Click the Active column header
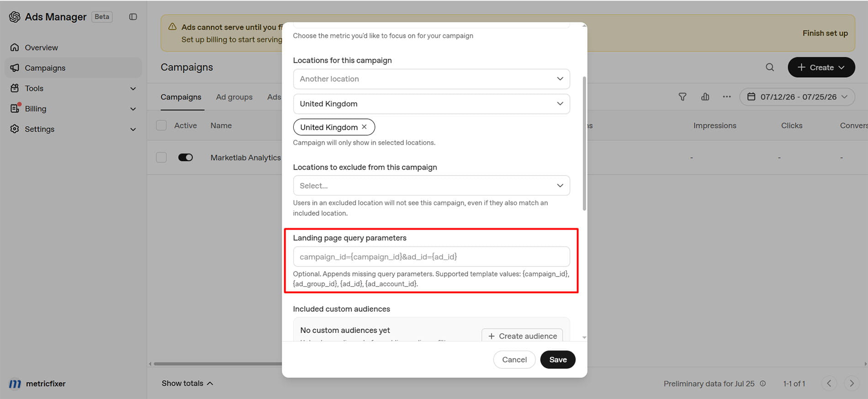Screen dimensions: 868x399 point(185,125)
